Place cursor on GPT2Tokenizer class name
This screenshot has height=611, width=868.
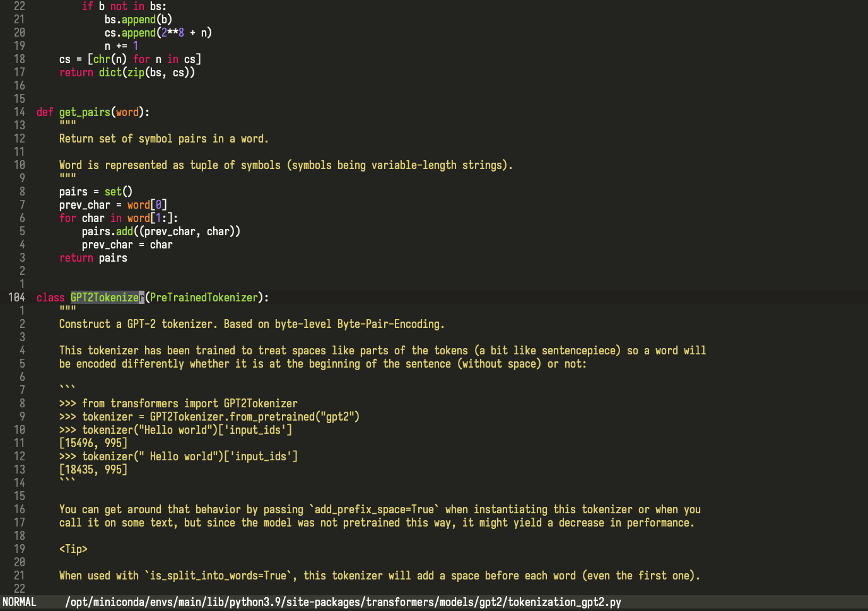(x=107, y=298)
